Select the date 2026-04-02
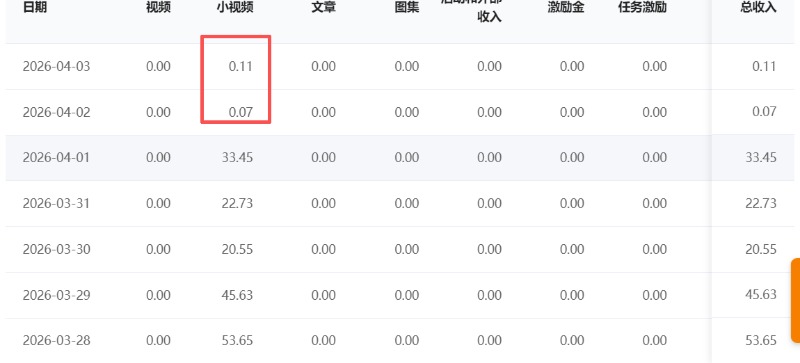The height and width of the screenshot is (363, 800). 56,112
